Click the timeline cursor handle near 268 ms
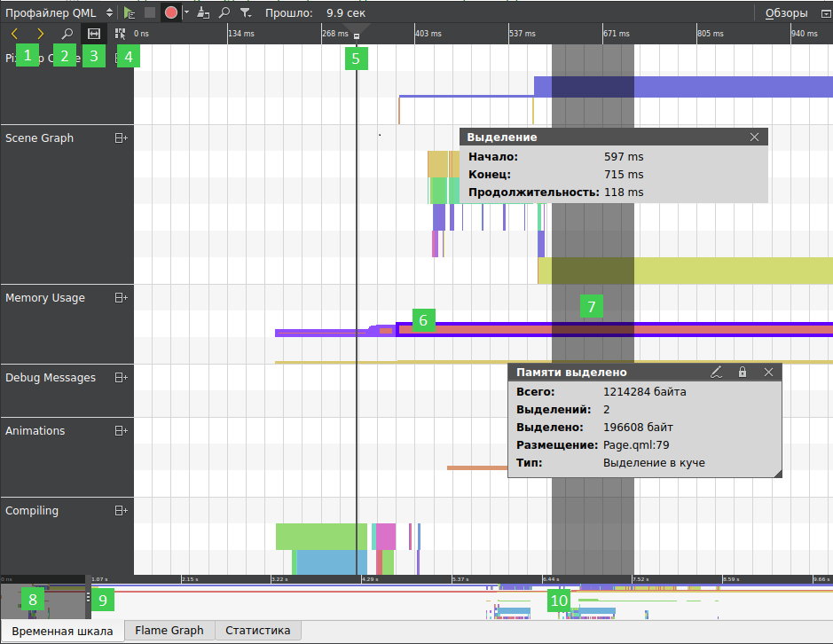This screenshot has width=833, height=644. 357,36
